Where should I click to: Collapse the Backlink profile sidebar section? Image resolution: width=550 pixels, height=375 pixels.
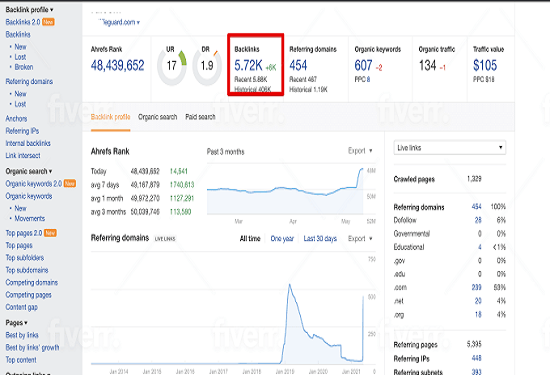(29, 9)
